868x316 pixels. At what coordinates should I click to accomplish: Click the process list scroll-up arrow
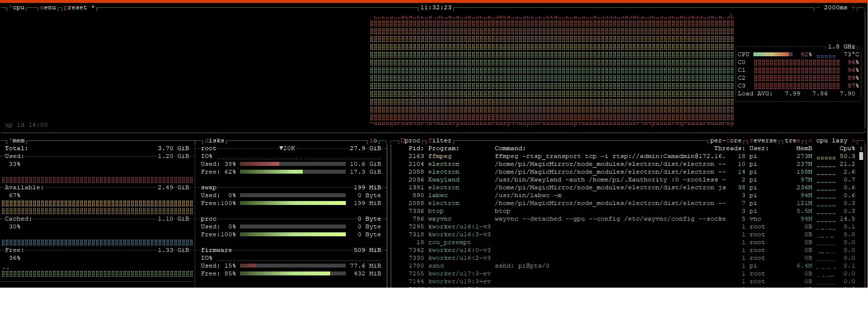click(861, 149)
